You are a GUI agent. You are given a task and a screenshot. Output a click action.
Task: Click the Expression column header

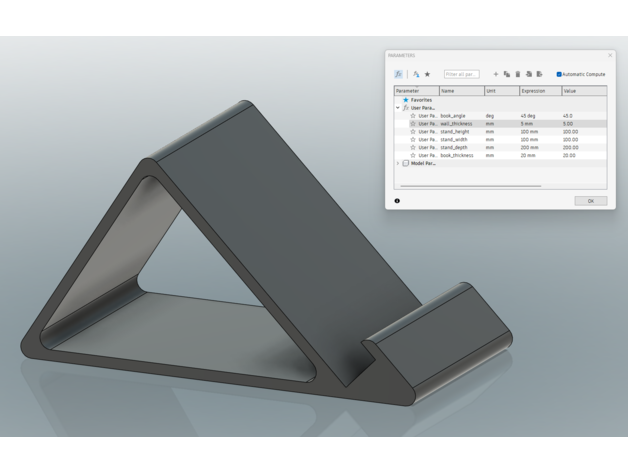pos(538,91)
